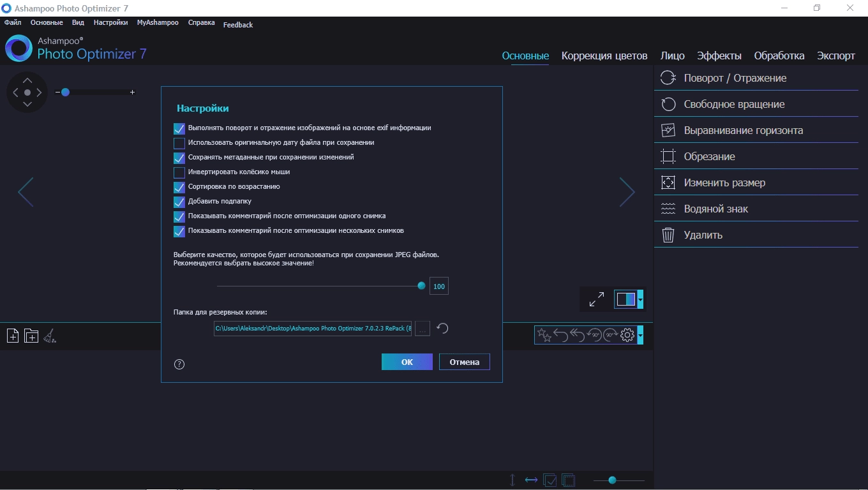Open the Справка menu

coord(201,22)
